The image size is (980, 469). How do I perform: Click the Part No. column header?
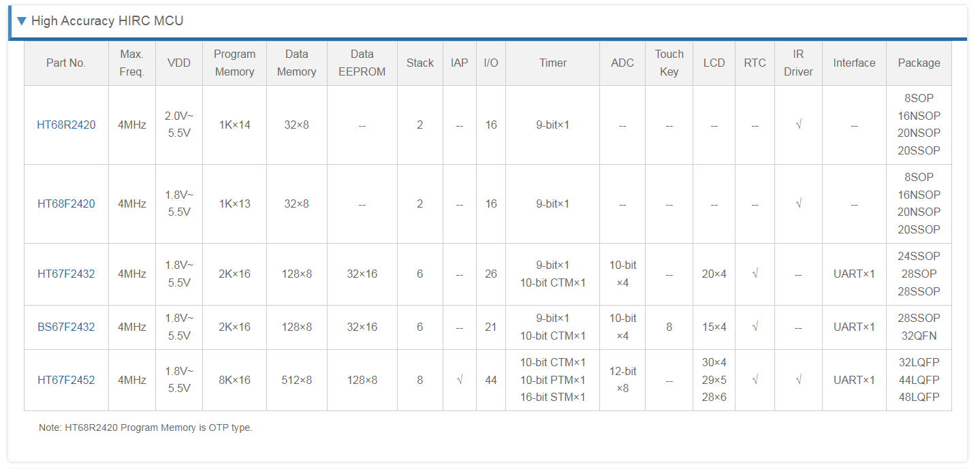[x=66, y=63]
